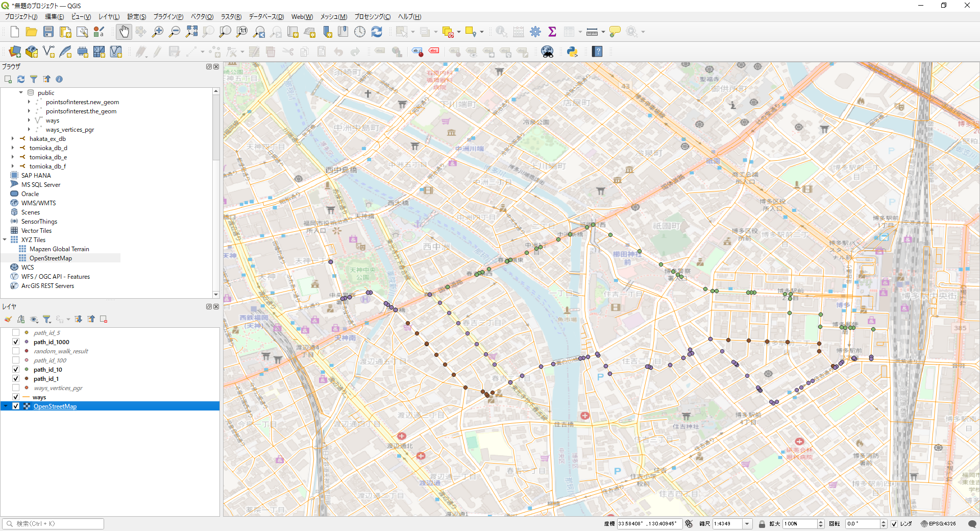The width and height of the screenshot is (980, 531).
Task: Turn on random_walk_result layer checkbox
Action: [x=16, y=351]
